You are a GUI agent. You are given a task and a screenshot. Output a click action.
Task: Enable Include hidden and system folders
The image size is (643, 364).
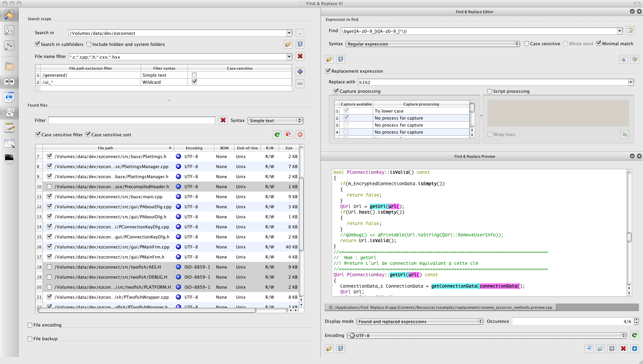pyautogui.click(x=89, y=44)
